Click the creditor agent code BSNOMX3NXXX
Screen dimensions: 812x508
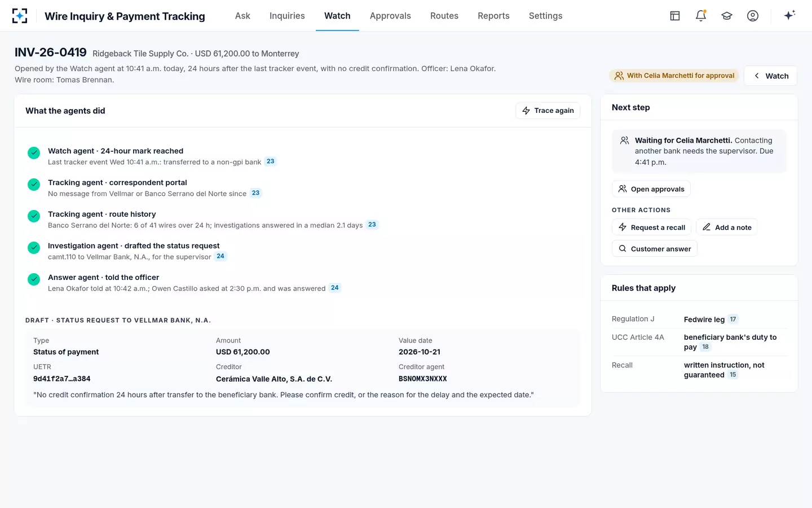[x=423, y=379]
